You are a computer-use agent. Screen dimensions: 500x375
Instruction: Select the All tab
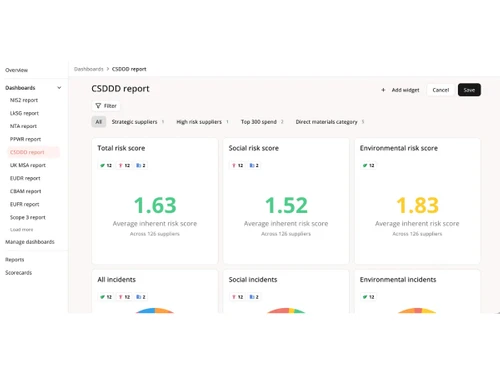point(99,122)
